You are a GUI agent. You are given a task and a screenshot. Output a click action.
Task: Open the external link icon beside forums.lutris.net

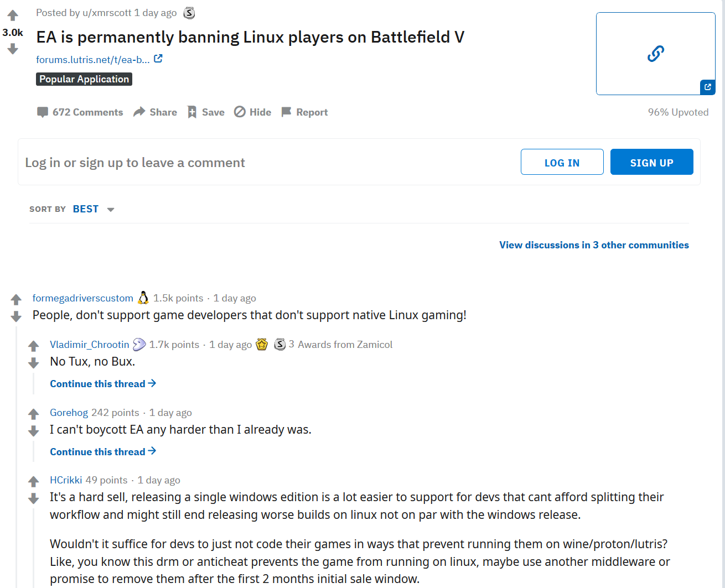[x=158, y=59]
